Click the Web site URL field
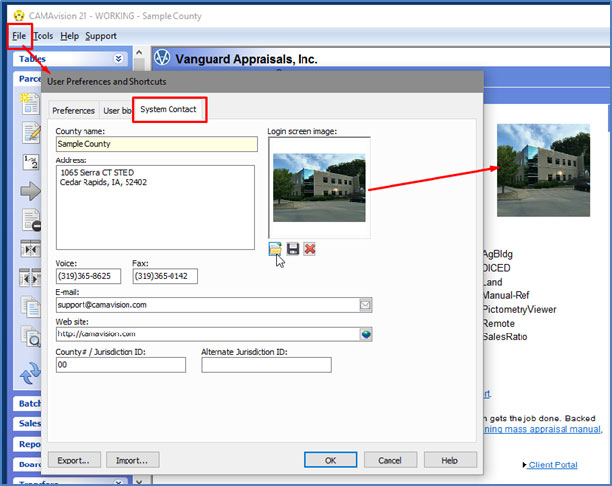This screenshot has width=612, height=486. [x=207, y=334]
